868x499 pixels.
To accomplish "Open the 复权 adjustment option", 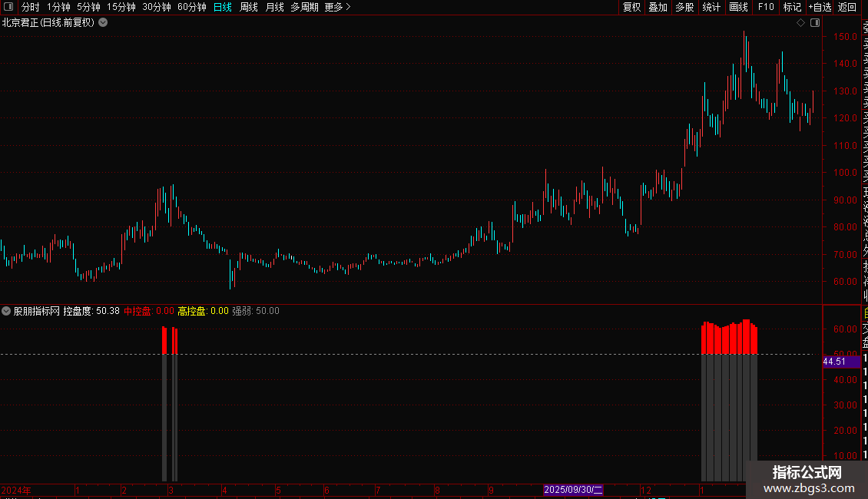I will 631,7.
